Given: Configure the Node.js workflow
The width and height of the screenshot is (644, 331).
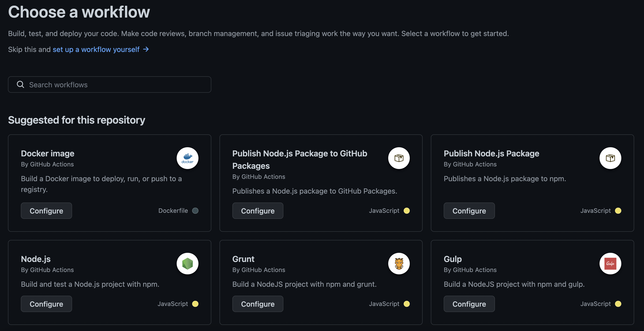Looking at the screenshot, I should (x=46, y=304).
